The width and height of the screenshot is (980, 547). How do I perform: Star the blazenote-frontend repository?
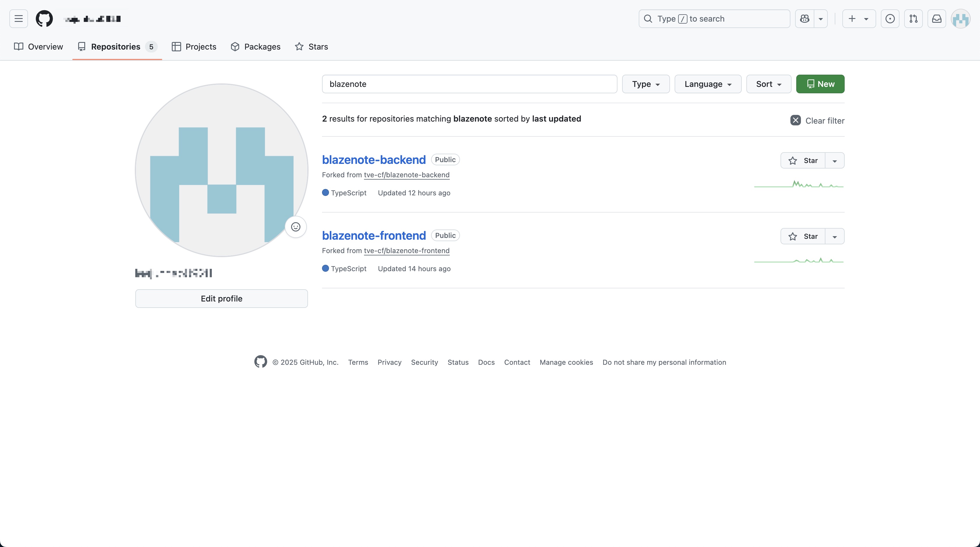pos(803,236)
